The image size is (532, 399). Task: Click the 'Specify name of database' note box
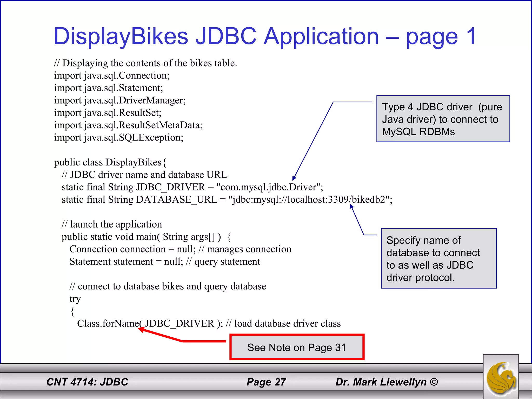pos(439,258)
